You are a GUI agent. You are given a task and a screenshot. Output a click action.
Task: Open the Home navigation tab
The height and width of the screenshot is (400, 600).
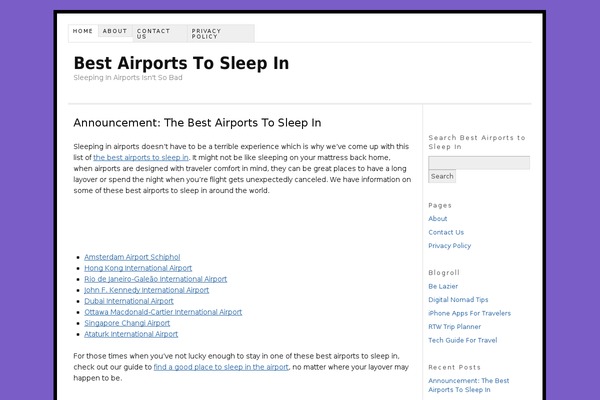[83, 31]
